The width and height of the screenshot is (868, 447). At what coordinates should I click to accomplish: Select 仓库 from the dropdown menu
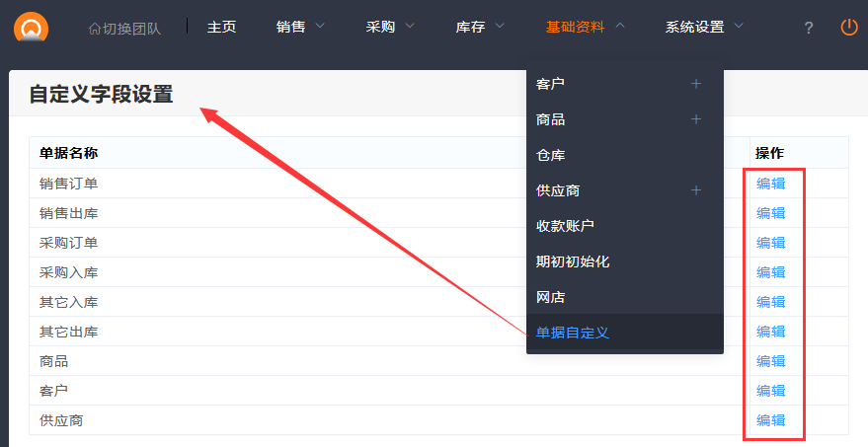click(x=551, y=155)
